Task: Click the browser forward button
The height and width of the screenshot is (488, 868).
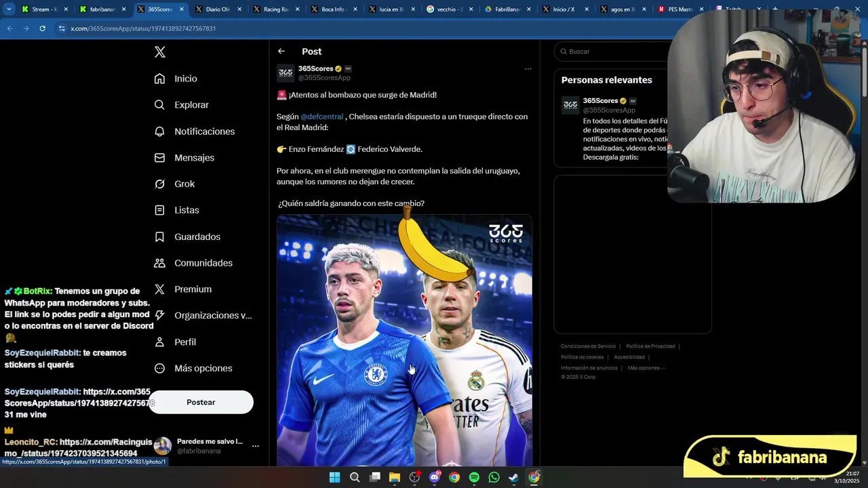Action: tap(26, 28)
